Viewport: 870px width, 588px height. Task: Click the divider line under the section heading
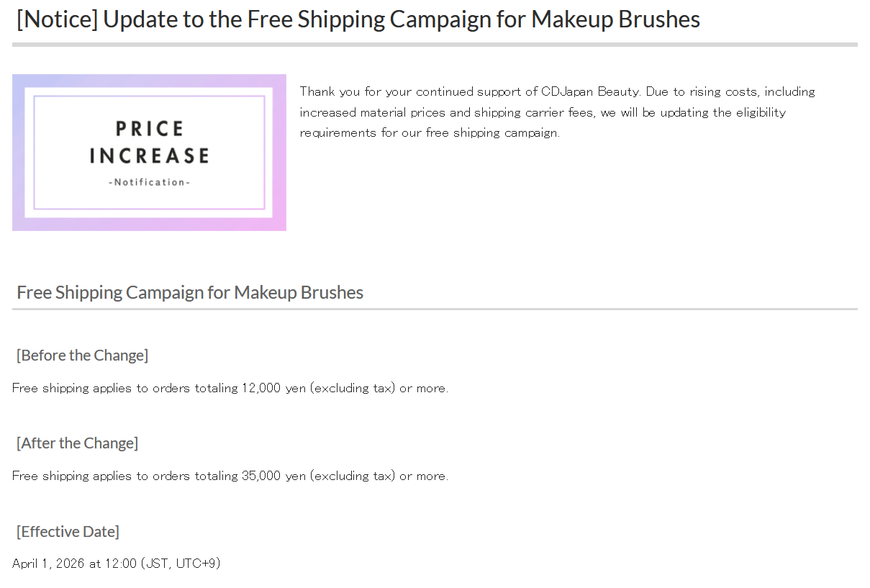(x=435, y=309)
